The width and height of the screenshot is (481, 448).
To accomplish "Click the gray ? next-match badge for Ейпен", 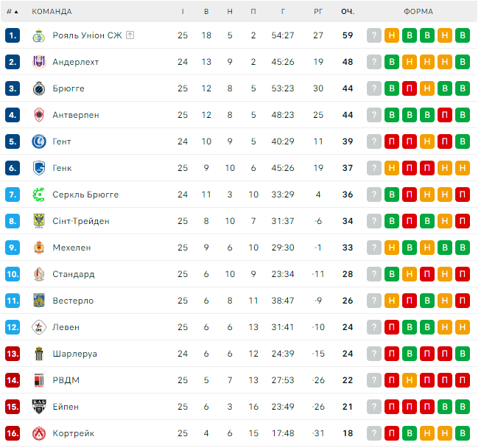I will click(374, 407).
